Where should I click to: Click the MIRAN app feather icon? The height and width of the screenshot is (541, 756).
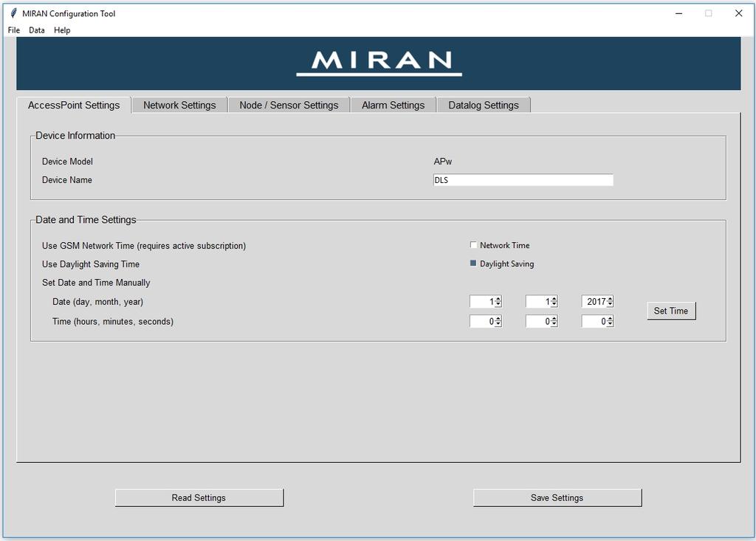pyautogui.click(x=13, y=13)
